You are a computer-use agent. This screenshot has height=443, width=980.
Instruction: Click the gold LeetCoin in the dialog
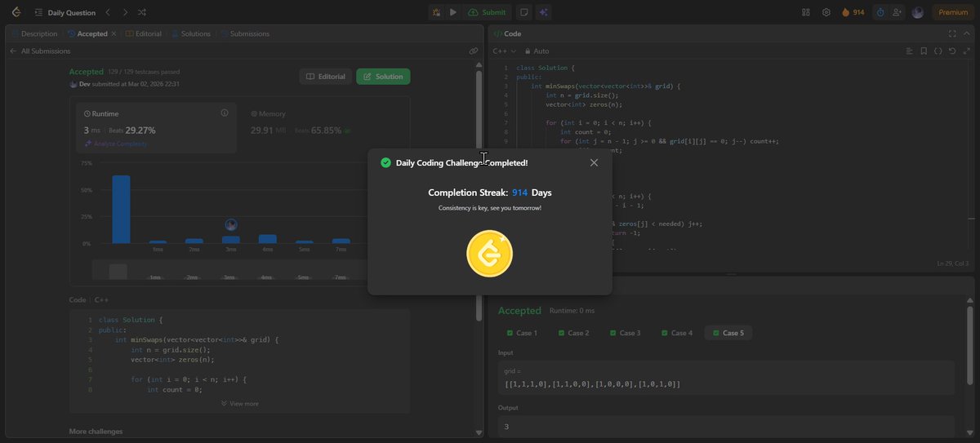(489, 254)
